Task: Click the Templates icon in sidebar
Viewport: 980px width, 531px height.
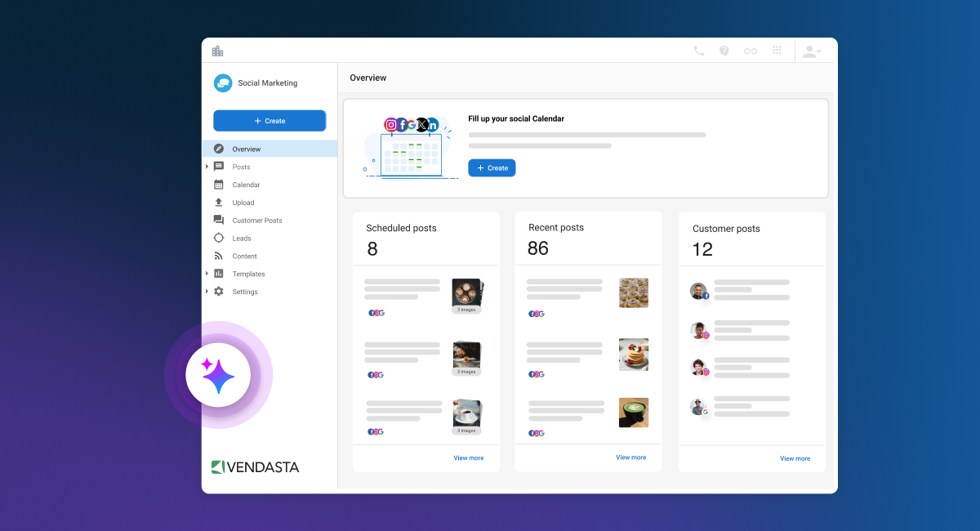Action: (x=218, y=274)
